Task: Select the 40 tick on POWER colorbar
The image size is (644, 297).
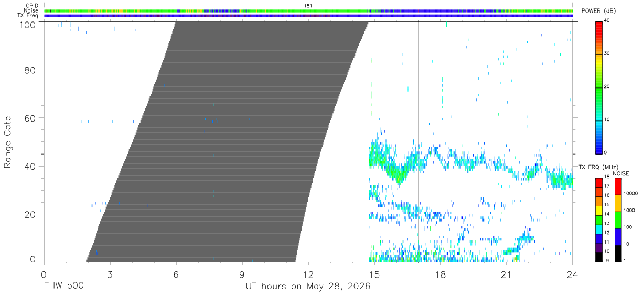Action: 607,21
